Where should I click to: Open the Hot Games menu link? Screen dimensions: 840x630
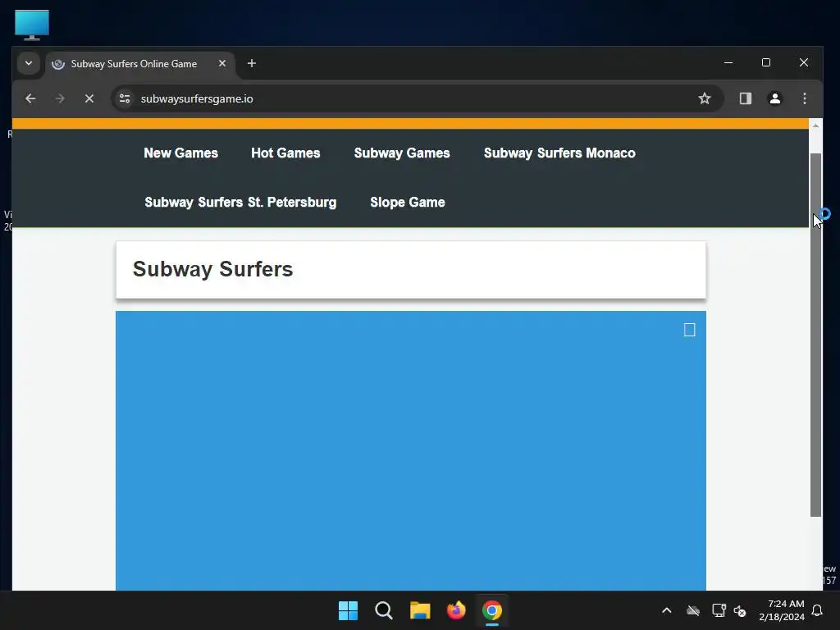click(285, 153)
